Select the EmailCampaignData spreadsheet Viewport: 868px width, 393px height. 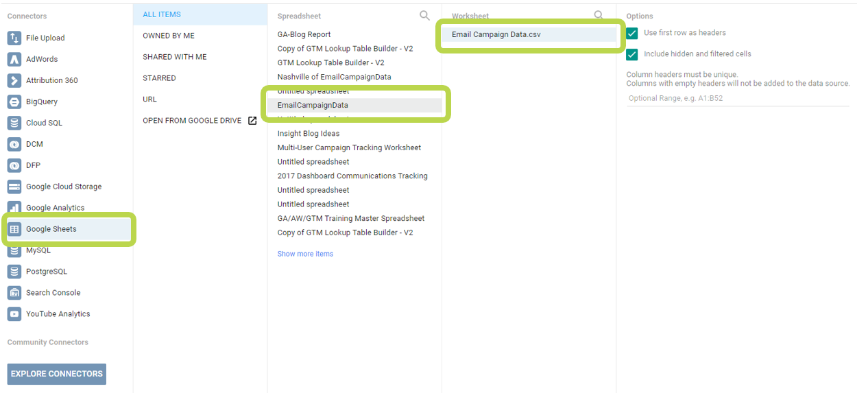click(x=354, y=105)
